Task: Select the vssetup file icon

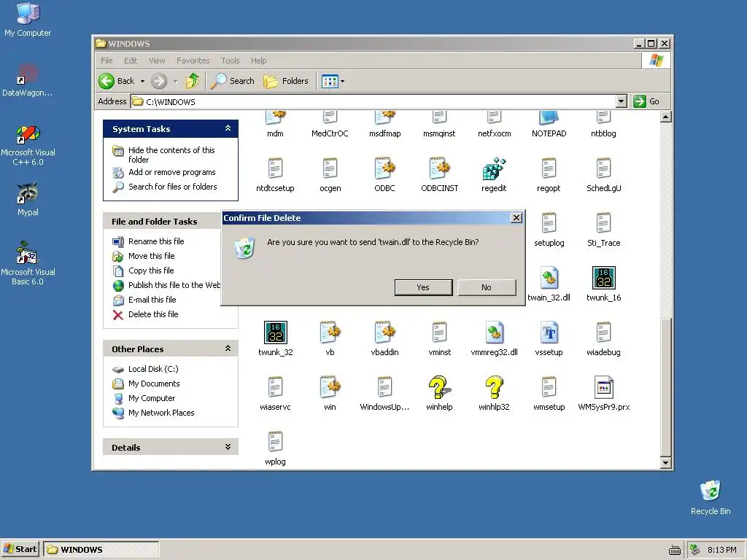Action: coord(549,332)
